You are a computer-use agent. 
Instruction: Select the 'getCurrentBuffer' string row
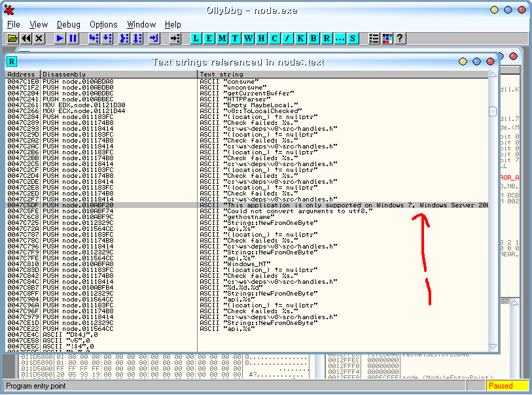coord(247,94)
